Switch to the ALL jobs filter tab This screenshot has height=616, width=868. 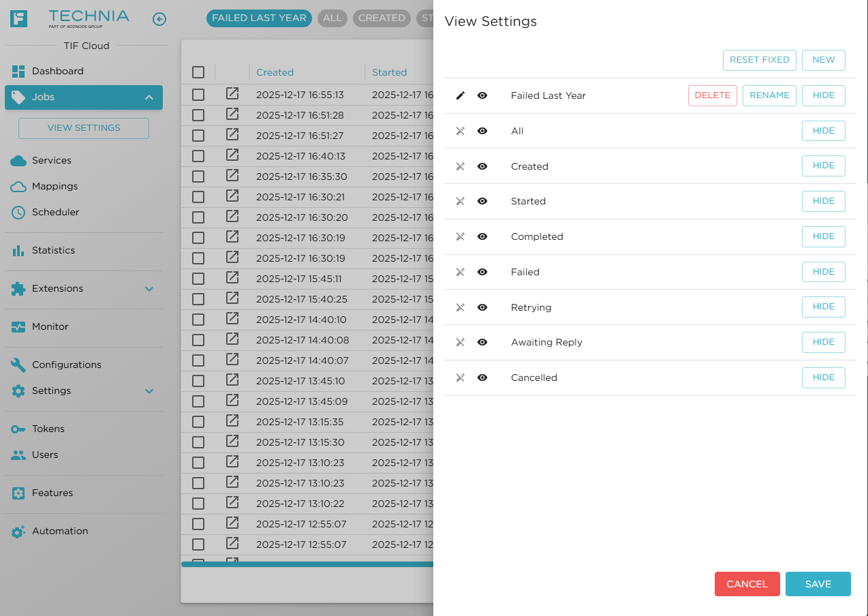tap(332, 18)
